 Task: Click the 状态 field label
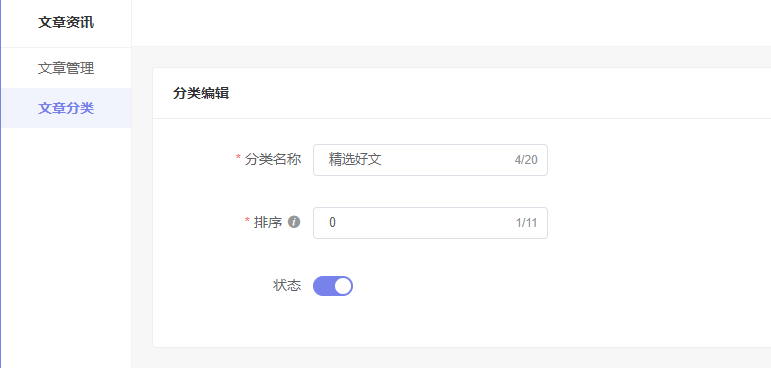[x=287, y=286]
